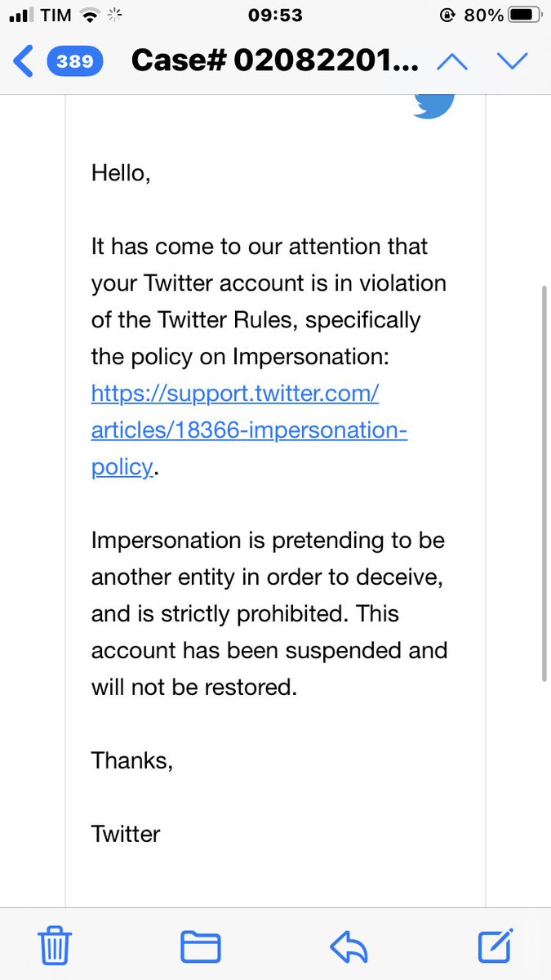Viewport: 551px width, 980px height.
Task: Open the support.twitter.com impersonation policy link
Action: pyautogui.click(x=249, y=430)
